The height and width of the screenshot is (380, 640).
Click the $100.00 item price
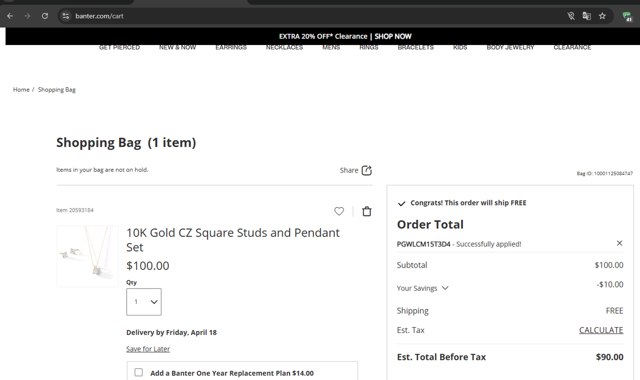[148, 266]
